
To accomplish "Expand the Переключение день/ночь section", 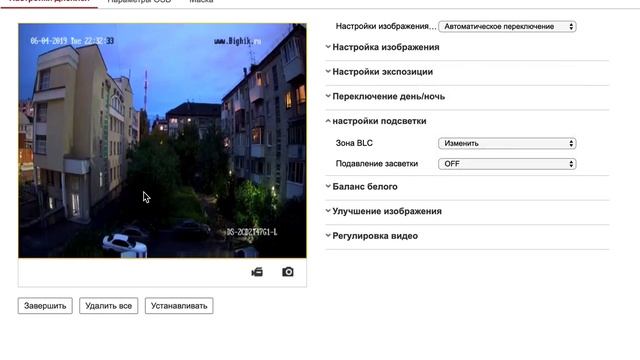I will (389, 96).
